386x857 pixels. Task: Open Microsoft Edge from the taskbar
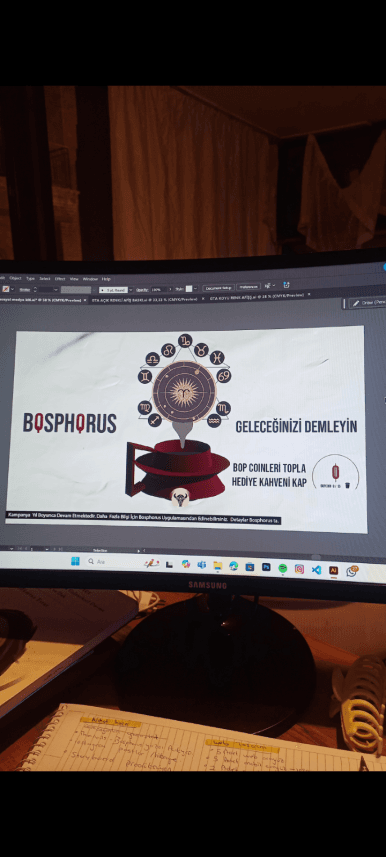tap(233, 566)
